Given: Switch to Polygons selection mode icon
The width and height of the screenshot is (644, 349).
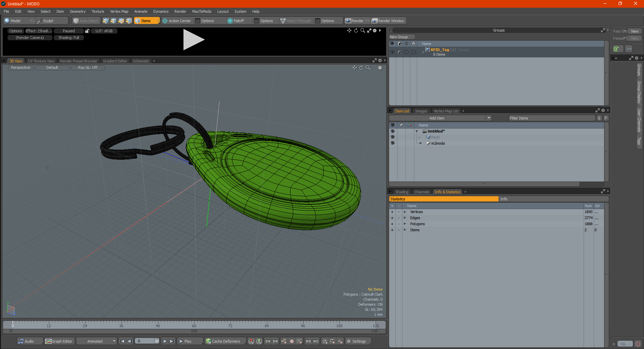Looking at the screenshot, I should click(121, 21).
